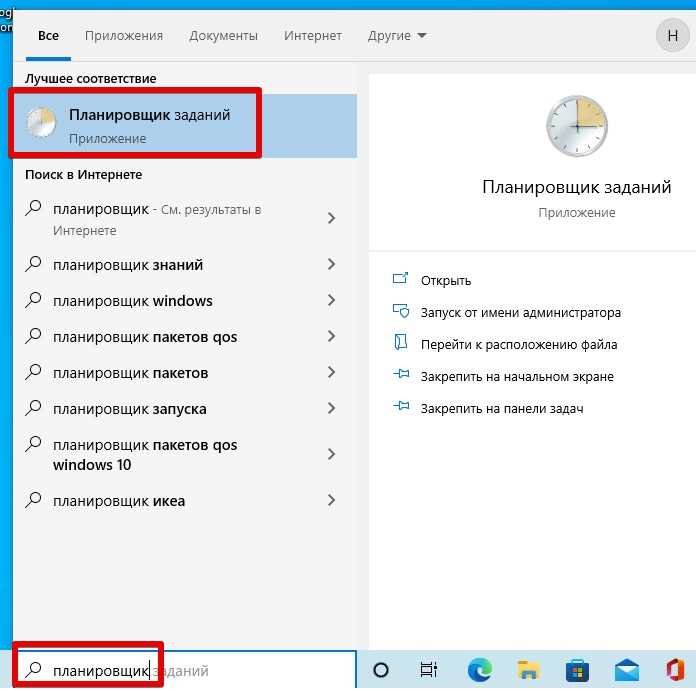Click search icon beside планировщик икеа
The height and width of the screenshot is (691, 696).
click(x=33, y=500)
